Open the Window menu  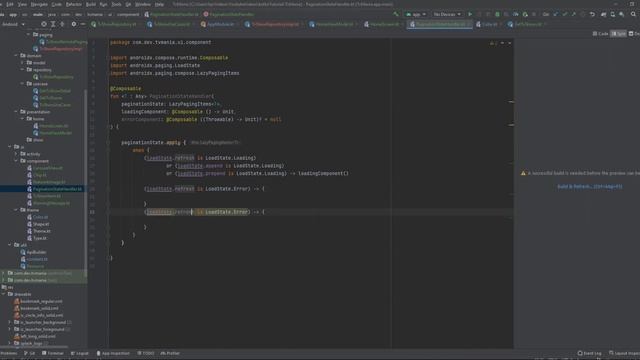tap(143, 4)
